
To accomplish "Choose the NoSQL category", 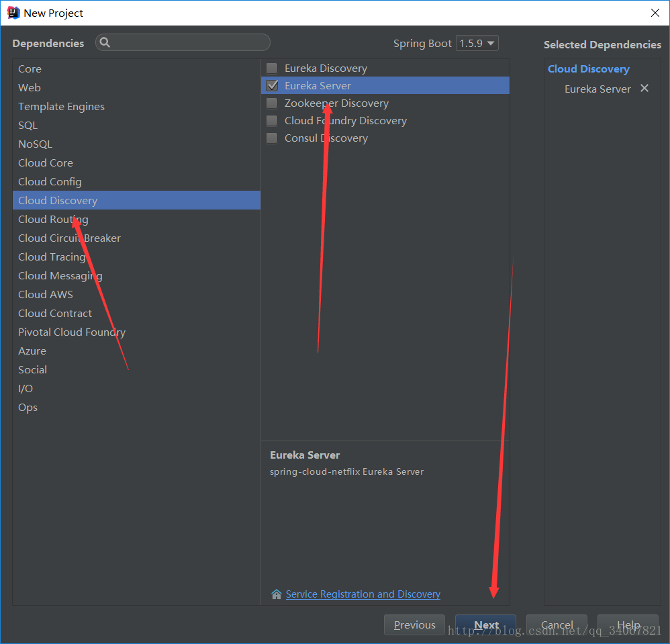I will point(136,144).
